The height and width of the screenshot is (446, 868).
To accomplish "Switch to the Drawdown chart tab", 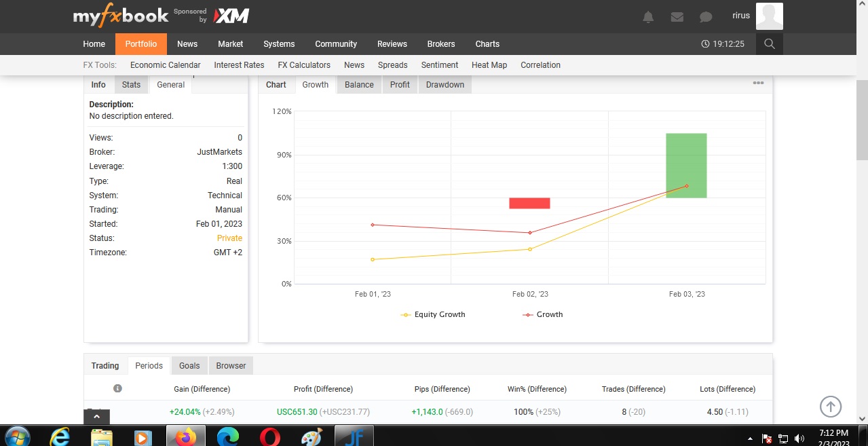I will pyautogui.click(x=445, y=85).
